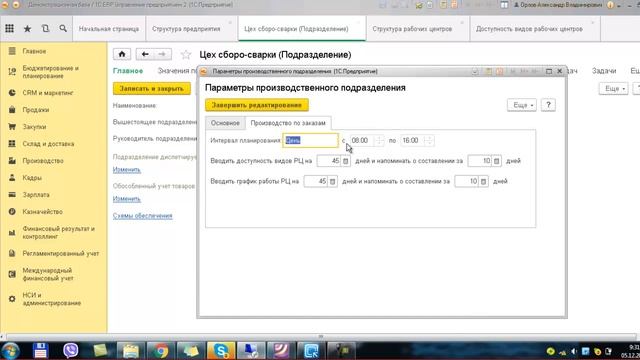Open the sections menu grid icon
Image resolution: width=640 pixels, height=360 pixels.
[x=9, y=28]
